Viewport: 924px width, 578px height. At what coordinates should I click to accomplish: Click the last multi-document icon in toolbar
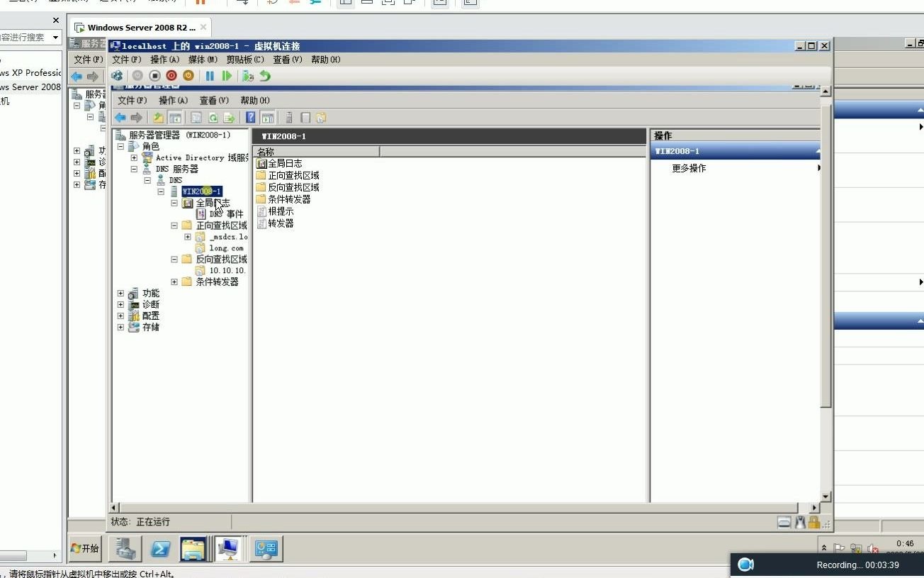click(x=321, y=118)
